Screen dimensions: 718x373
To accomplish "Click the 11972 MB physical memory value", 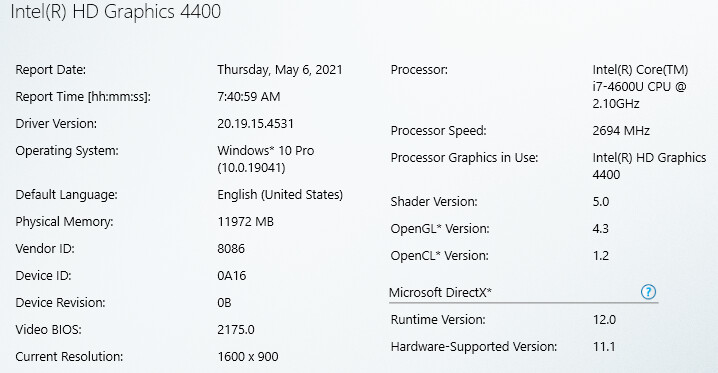I will click(245, 222).
